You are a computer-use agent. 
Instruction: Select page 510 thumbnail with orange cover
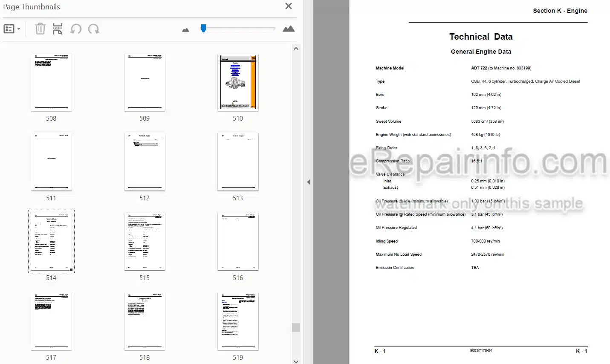click(238, 82)
